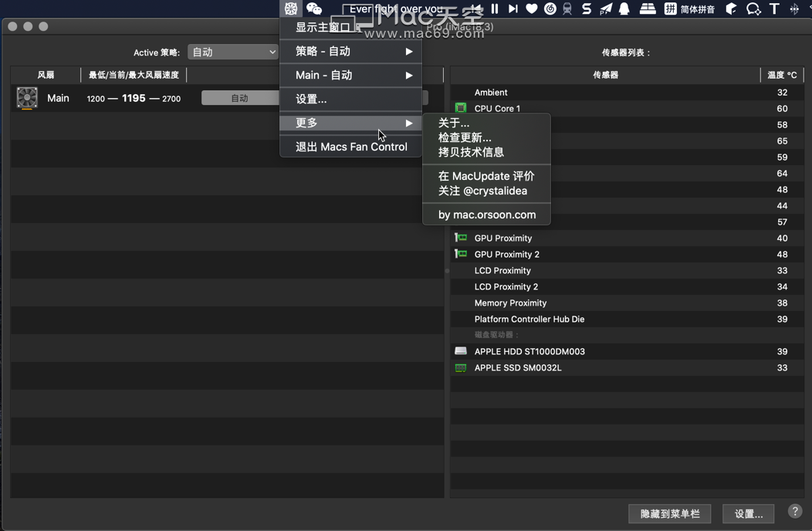Click the Ambient temperature value 32
812x531 pixels.
click(x=782, y=92)
